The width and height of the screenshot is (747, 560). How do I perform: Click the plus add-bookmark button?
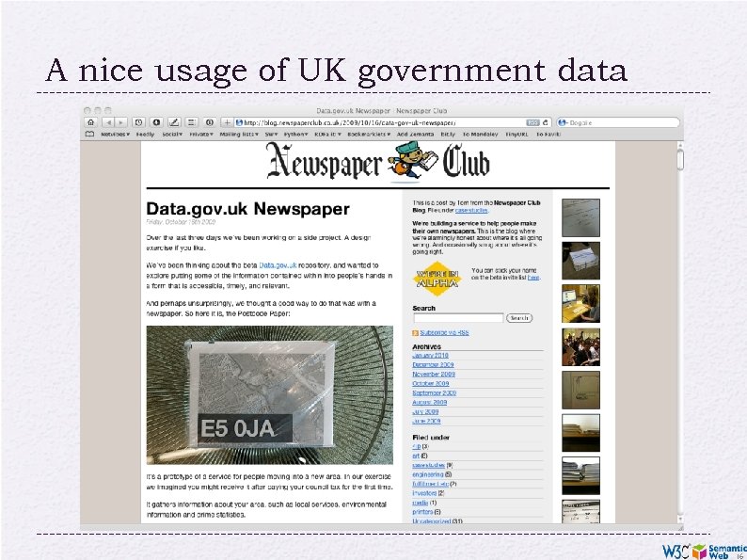[x=227, y=122]
